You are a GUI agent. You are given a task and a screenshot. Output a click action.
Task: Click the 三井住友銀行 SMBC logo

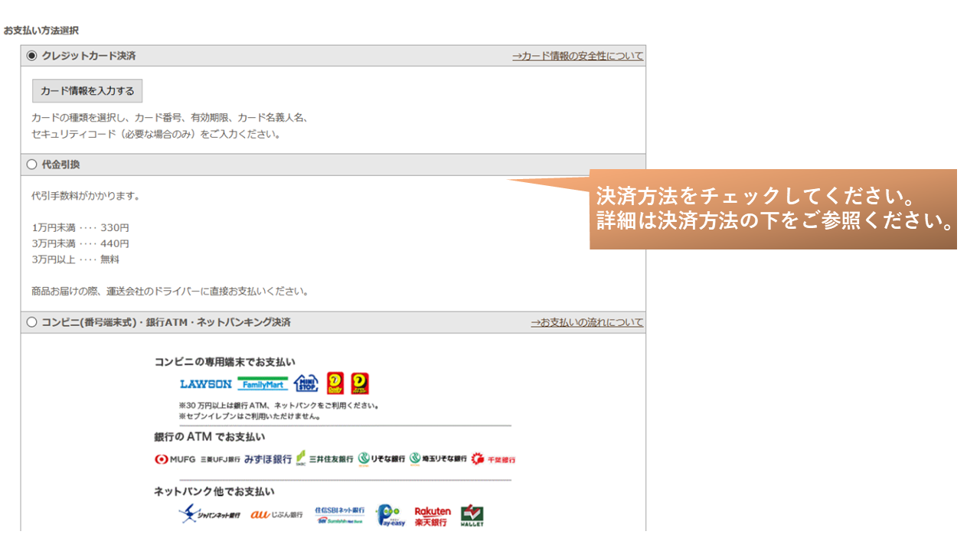(325, 458)
